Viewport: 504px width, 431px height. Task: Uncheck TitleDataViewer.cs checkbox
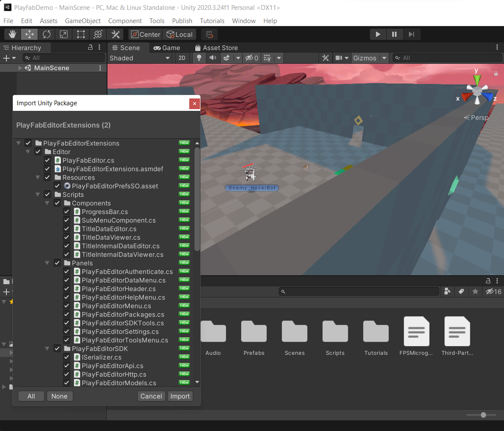(66, 238)
